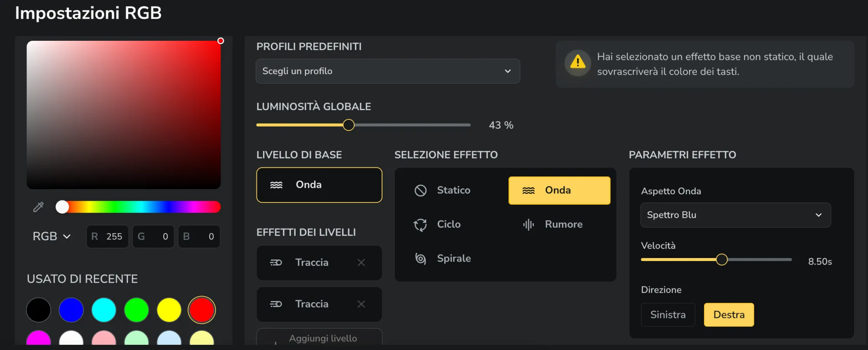Pick a color with the eyedropper tool
The height and width of the screenshot is (350, 868).
point(38,207)
